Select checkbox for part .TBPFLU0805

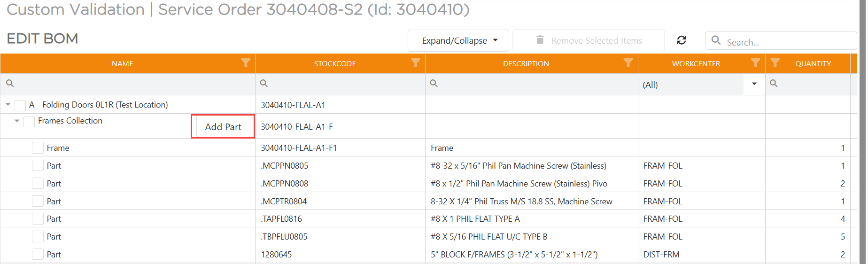[38, 236]
